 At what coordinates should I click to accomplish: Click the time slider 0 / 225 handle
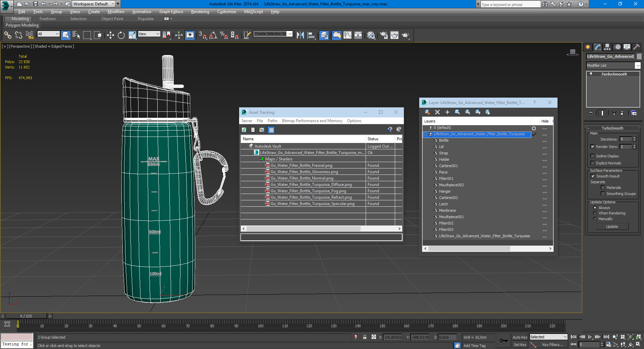click(26, 316)
